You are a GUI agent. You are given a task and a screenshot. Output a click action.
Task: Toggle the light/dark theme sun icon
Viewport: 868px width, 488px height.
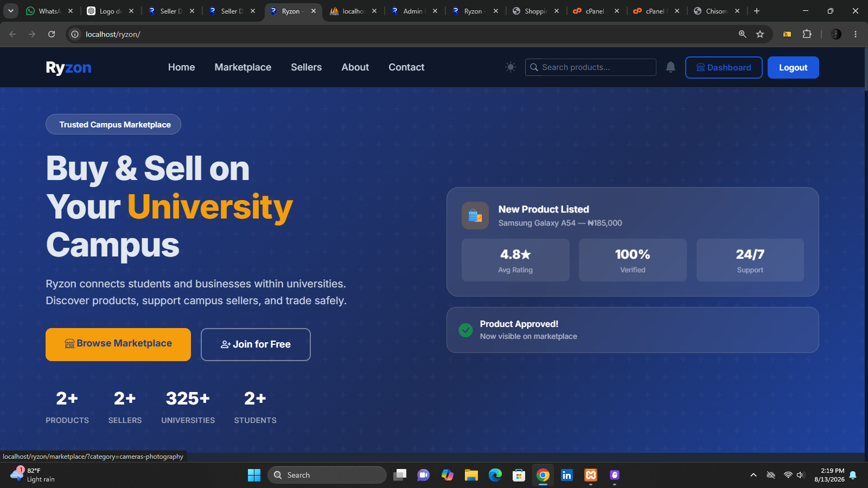pos(510,67)
